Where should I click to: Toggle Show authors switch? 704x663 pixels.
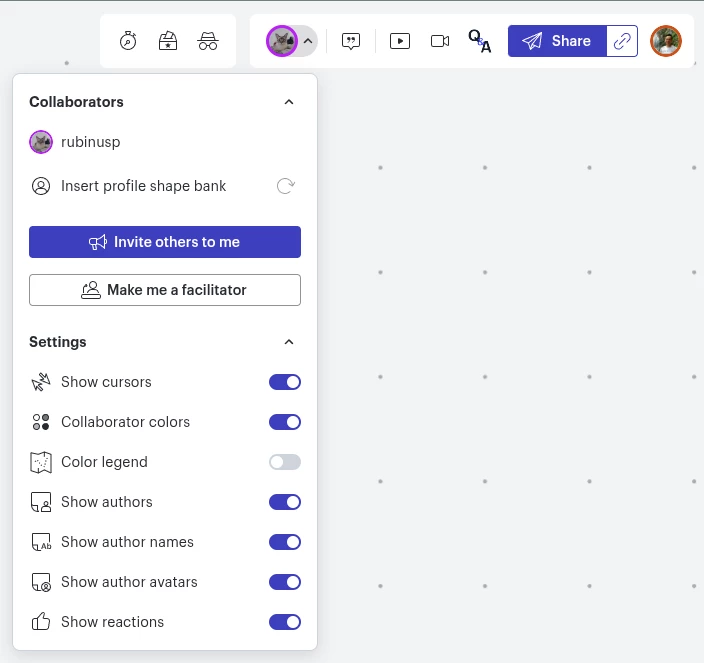point(285,502)
